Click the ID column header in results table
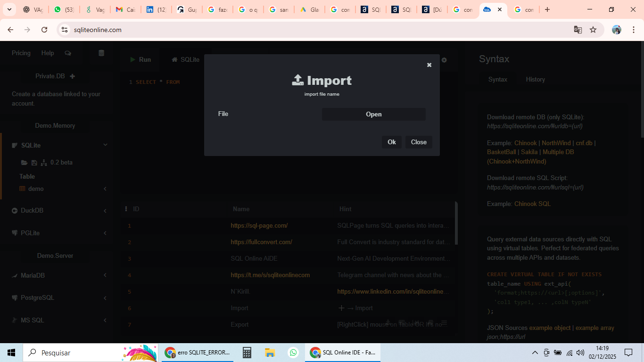The image size is (644, 362). (136, 209)
